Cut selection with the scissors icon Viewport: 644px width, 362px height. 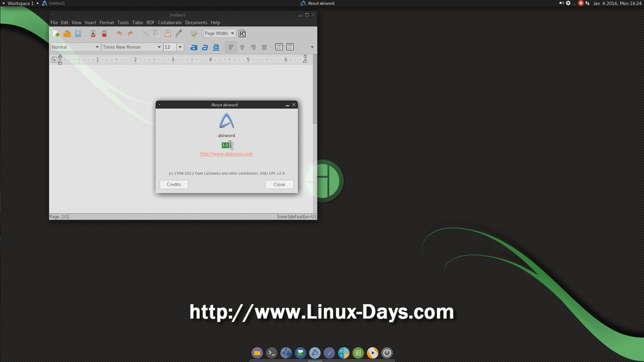coord(146,34)
